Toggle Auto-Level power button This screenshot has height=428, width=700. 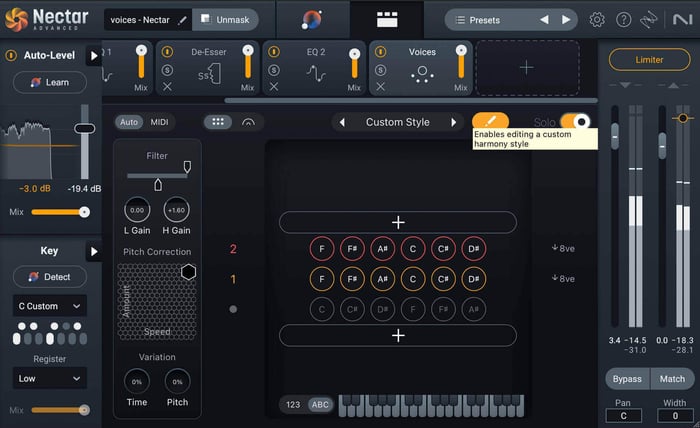[11, 55]
